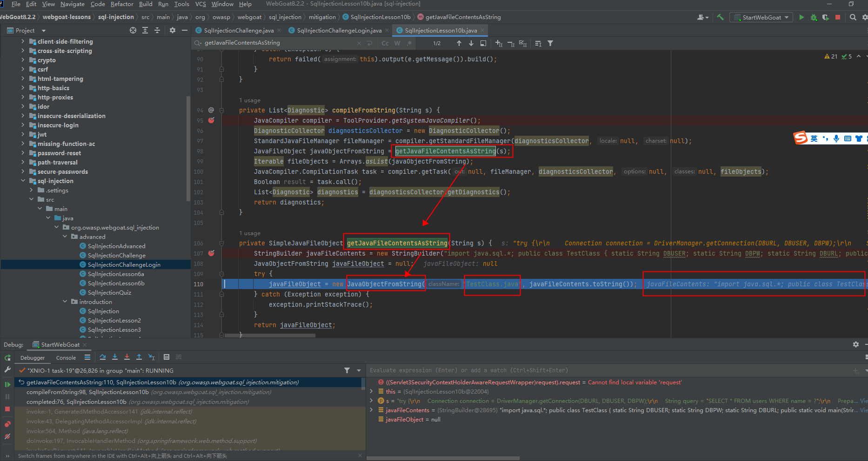Toggle Words option (W) in find bar
Screen dimensions: 868x461
[397, 43]
